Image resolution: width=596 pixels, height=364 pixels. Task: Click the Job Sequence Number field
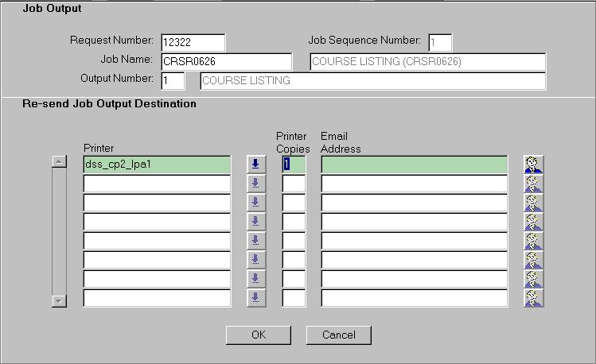tap(440, 42)
